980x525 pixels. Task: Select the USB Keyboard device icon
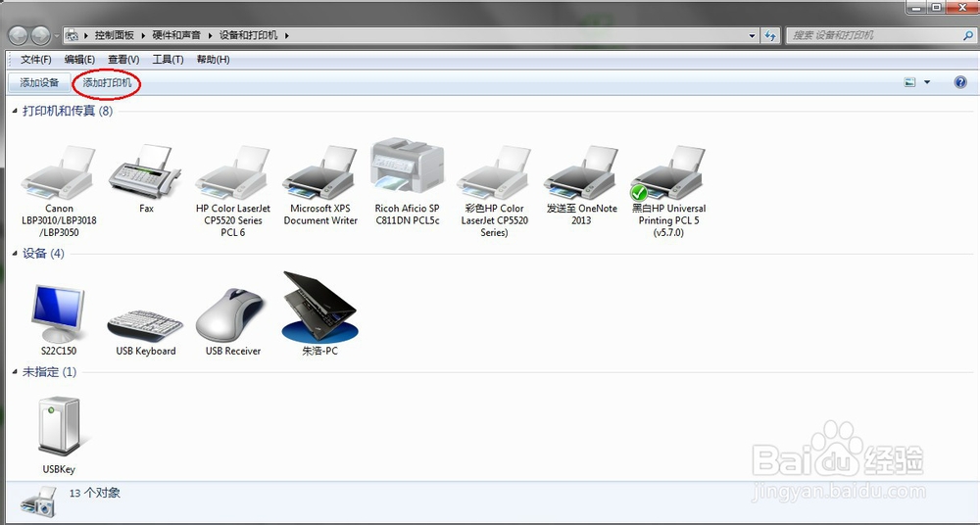point(146,325)
